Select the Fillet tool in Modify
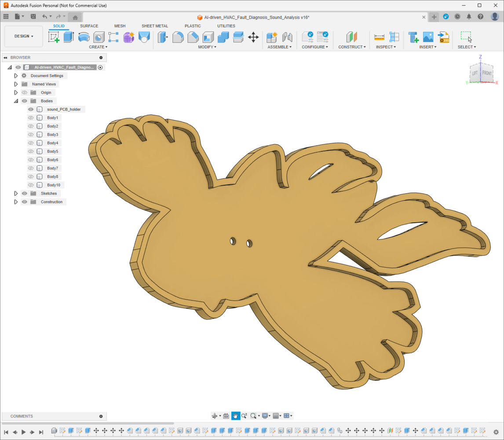This screenshot has height=440, width=504. [x=178, y=37]
